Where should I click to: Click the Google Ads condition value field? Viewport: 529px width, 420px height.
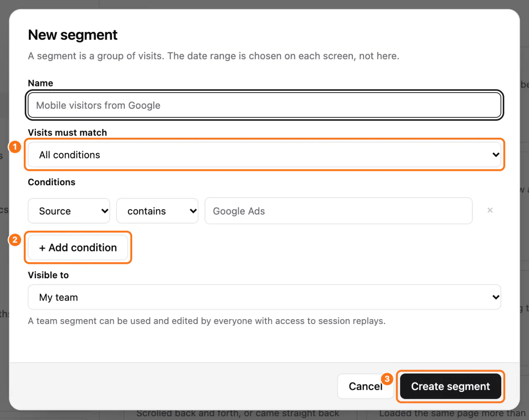pyautogui.click(x=338, y=211)
